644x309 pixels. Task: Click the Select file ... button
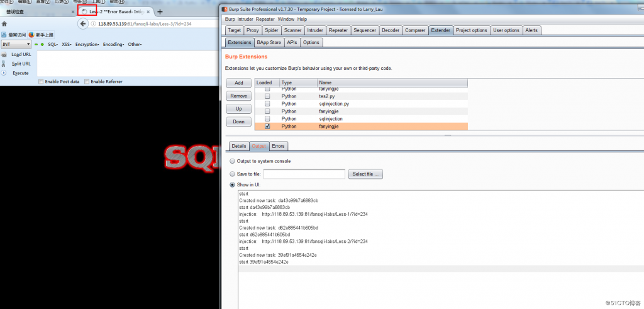click(x=365, y=174)
